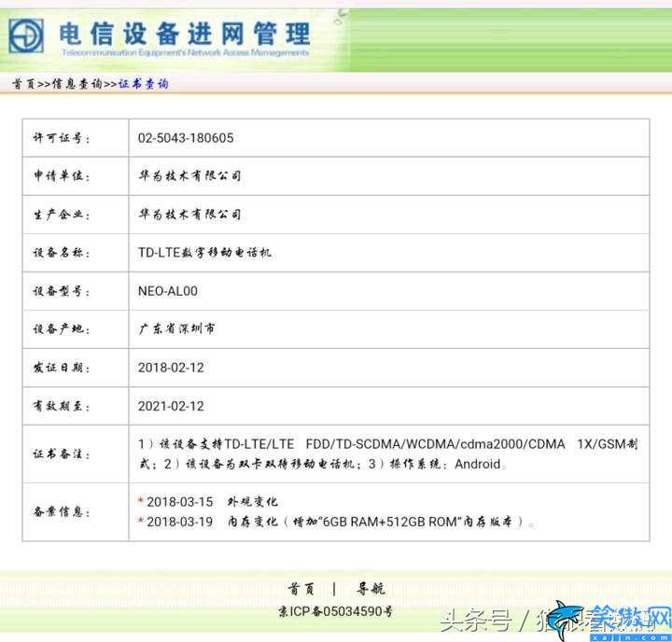Click the 申请单位 label
Screen dimensions: 672x642
pyautogui.click(x=62, y=175)
